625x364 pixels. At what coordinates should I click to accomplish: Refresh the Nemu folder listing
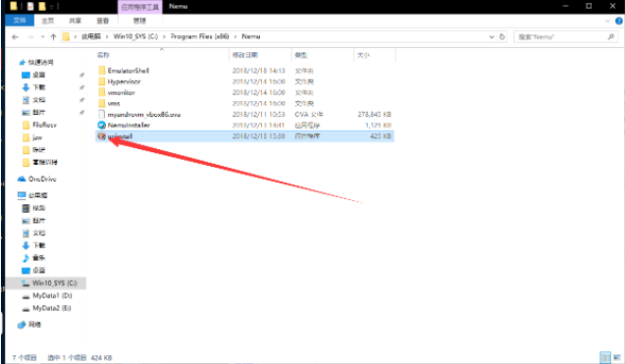pos(502,36)
